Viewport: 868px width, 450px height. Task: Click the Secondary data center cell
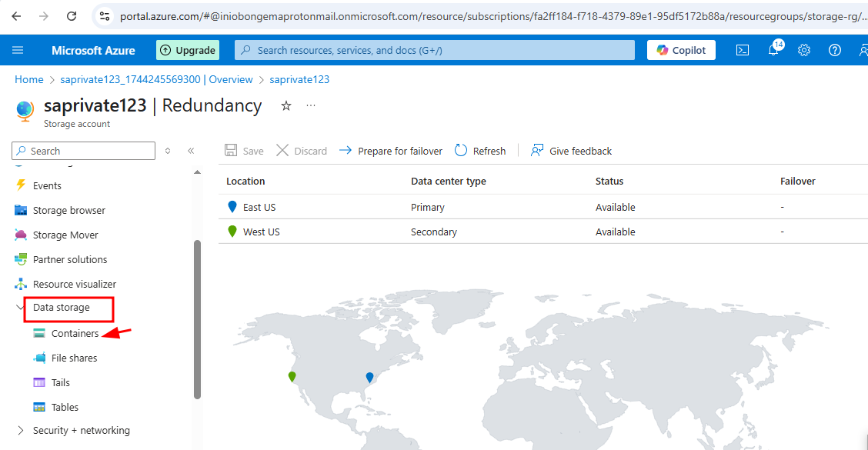click(433, 232)
